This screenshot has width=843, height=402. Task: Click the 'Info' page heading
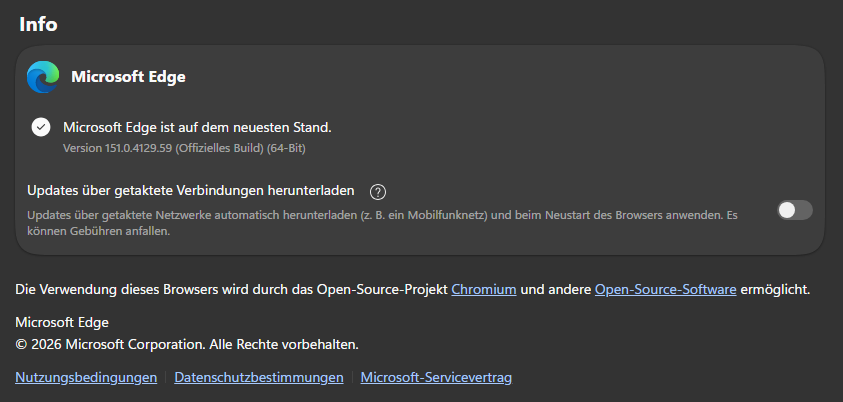point(38,24)
